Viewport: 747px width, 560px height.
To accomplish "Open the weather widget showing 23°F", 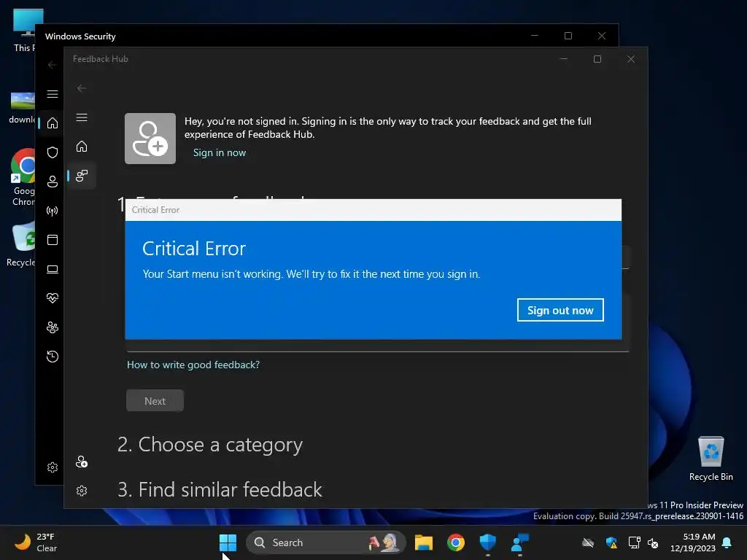I will click(36, 542).
